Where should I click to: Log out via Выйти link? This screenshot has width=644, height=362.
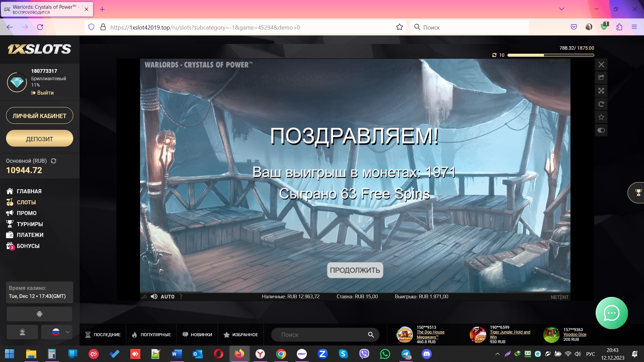click(43, 93)
